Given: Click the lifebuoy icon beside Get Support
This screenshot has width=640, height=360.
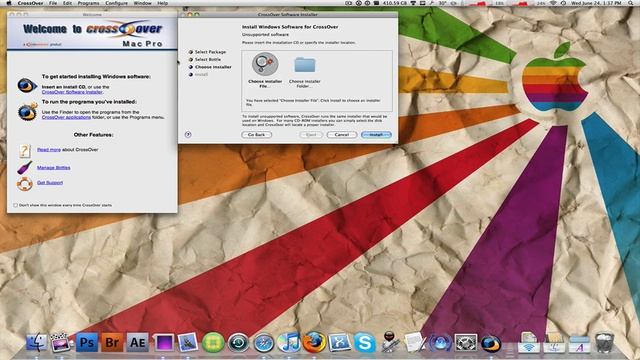Looking at the screenshot, I should pos(24,184).
